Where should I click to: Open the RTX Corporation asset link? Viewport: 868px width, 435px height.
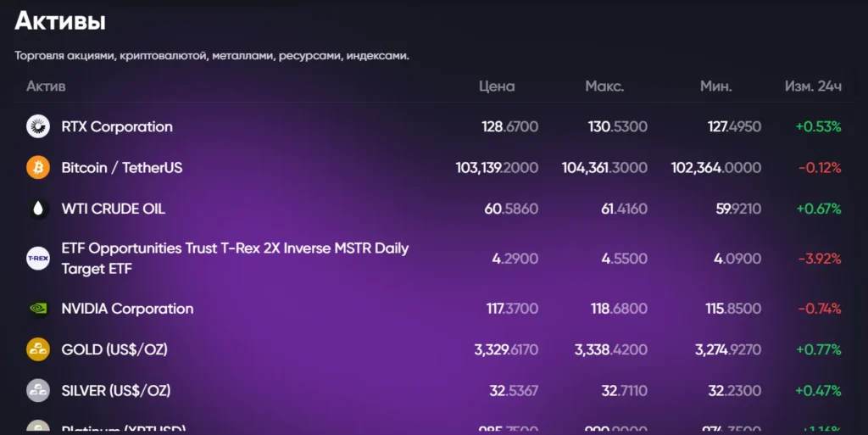click(x=117, y=127)
